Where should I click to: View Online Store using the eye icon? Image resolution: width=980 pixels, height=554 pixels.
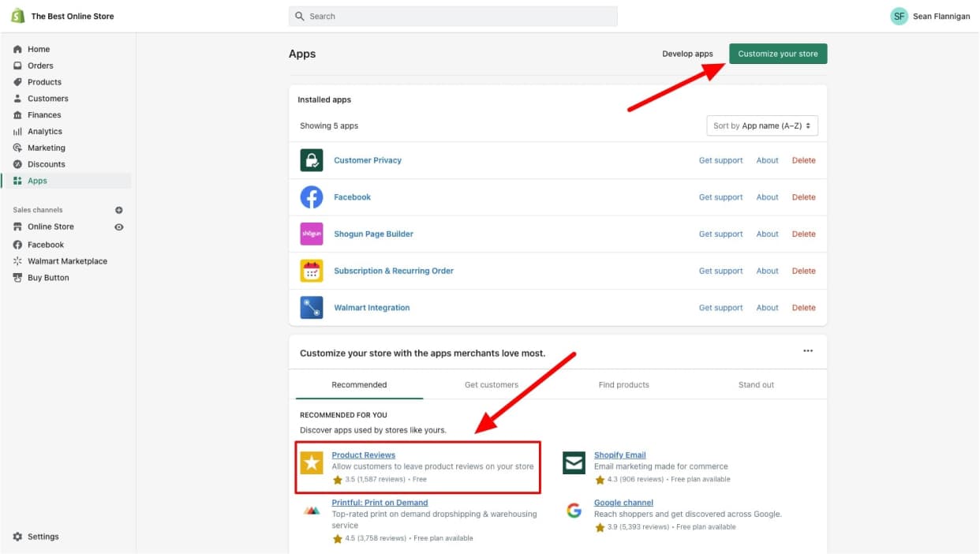click(x=119, y=227)
